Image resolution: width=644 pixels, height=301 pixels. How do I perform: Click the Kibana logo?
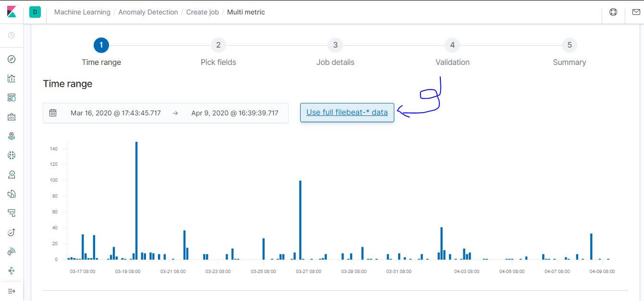[12, 12]
